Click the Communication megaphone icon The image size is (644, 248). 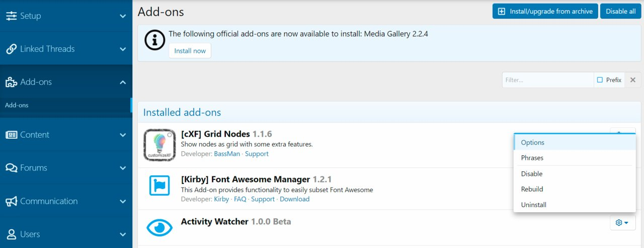click(11, 201)
